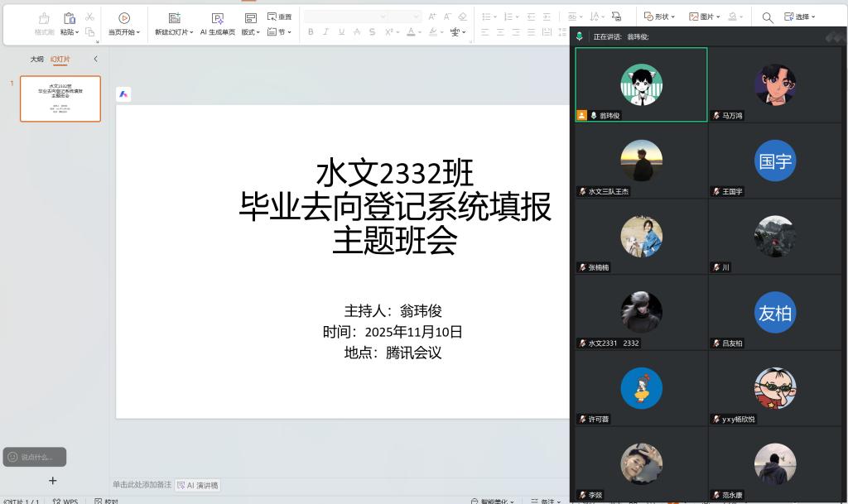
Task: Click the new slide (新建幻灯片) icon
Action: pyautogui.click(x=174, y=18)
